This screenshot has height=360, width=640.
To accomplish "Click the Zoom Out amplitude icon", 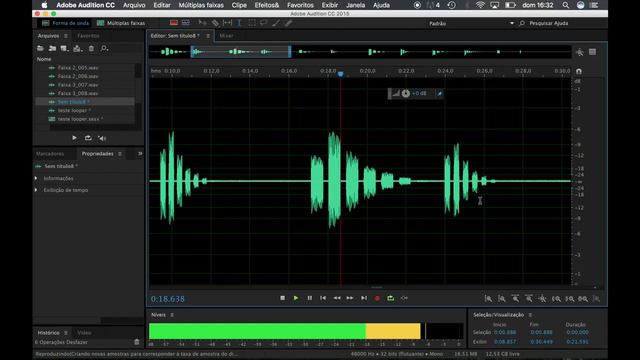I will click(502, 299).
